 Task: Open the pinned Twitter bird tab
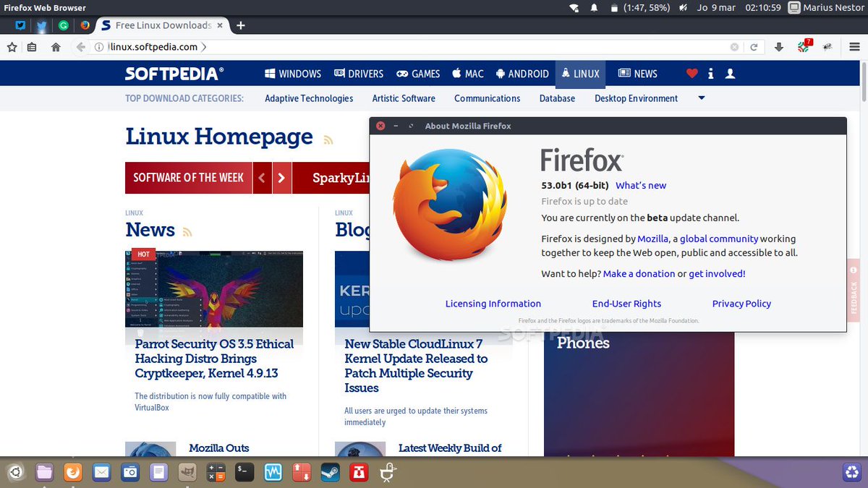41,25
